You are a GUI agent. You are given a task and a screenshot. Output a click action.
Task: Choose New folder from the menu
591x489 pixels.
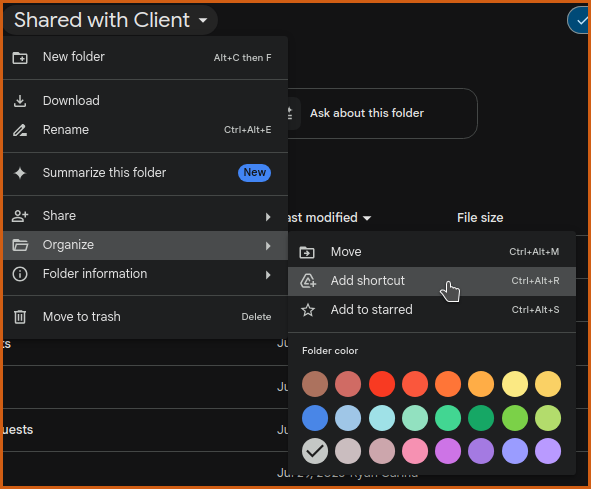pyautogui.click(x=145, y=58)
